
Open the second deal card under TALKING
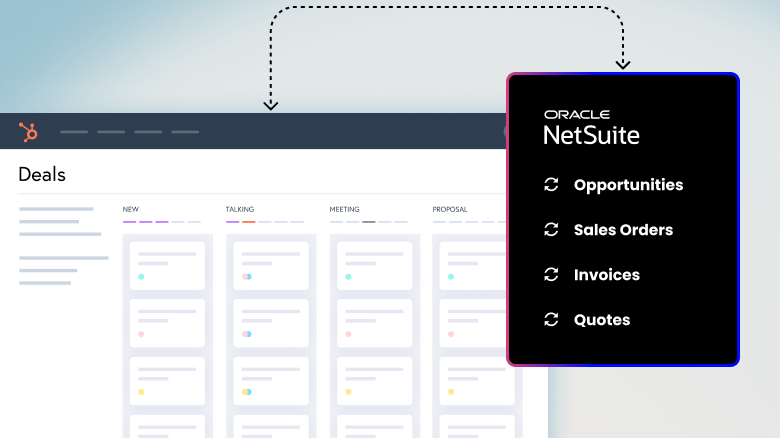(x=271, y=323)
